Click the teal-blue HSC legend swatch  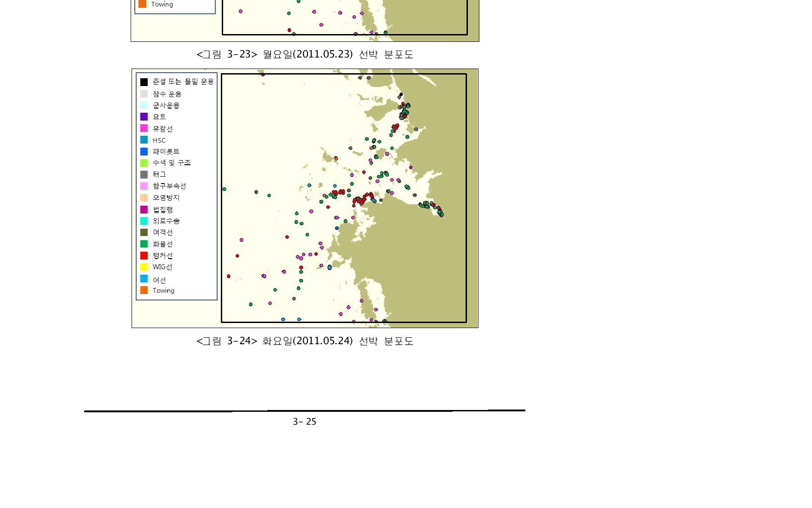tap(144, 140)
